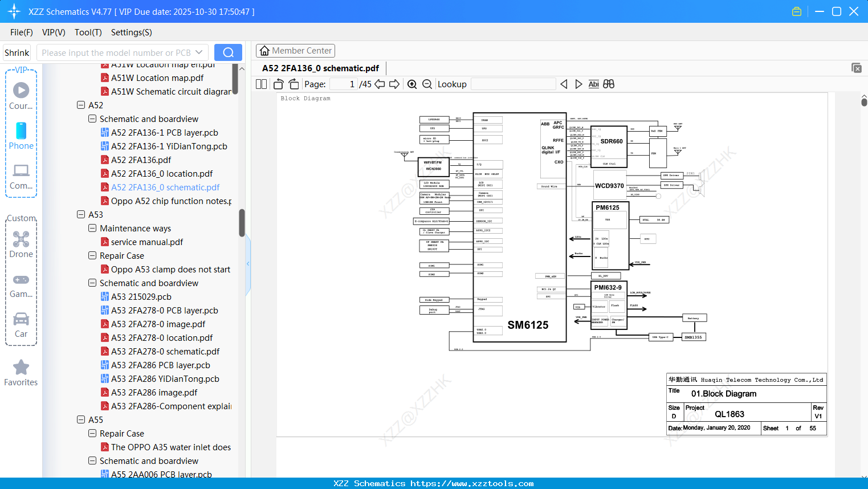The width and height of the screenshot is (868, 489).
Task: Zoom in on the schematic PDF
Action: (412, 84)
